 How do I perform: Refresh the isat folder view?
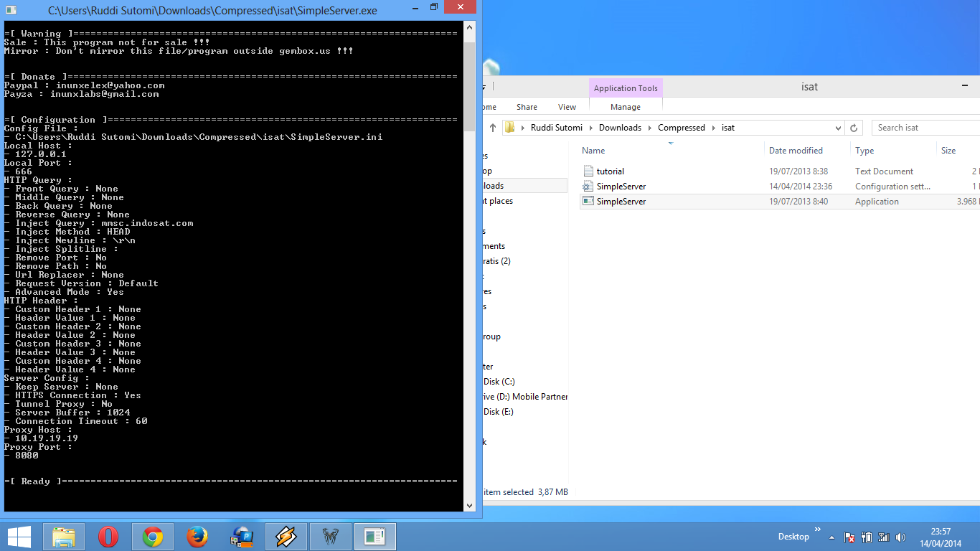click(x=854, y=128)
